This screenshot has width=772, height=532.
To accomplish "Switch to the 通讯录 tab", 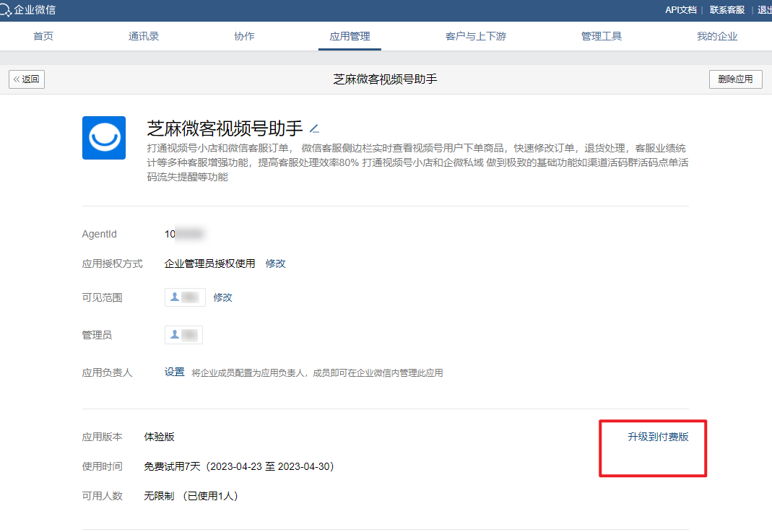I will click(144, 36).
